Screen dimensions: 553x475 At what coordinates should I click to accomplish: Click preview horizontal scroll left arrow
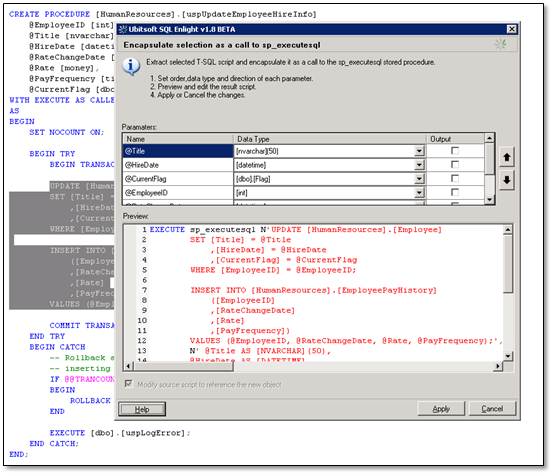(128, 366)
